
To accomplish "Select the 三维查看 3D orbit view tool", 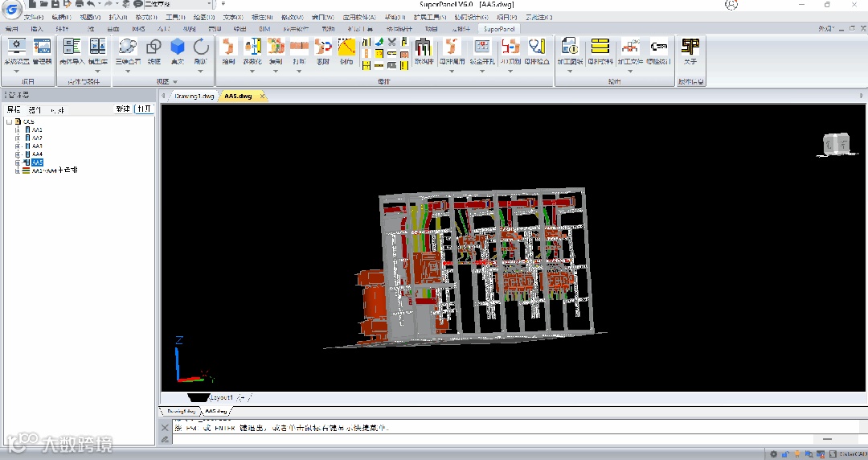I will [x=128, y=51].
